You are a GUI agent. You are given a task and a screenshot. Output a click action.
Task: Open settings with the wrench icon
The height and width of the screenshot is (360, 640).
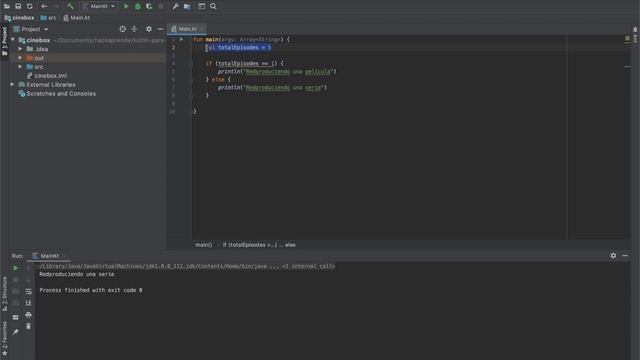point(176,6)
